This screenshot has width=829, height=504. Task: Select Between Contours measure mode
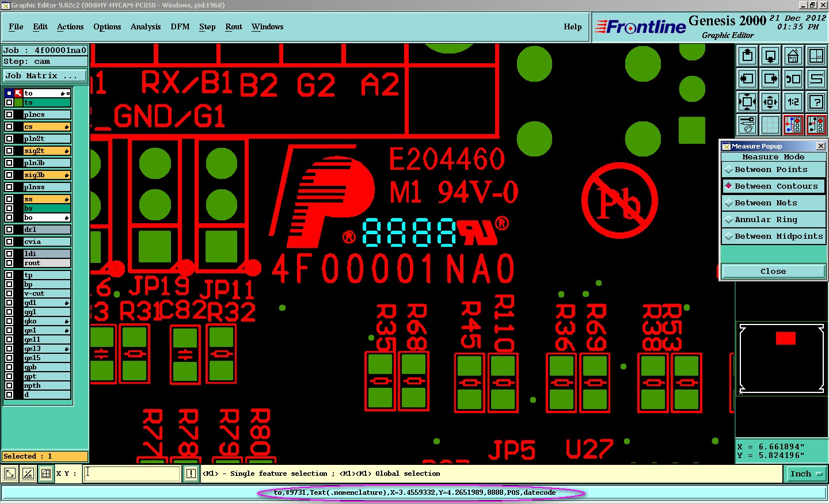(x=773, y=186)
